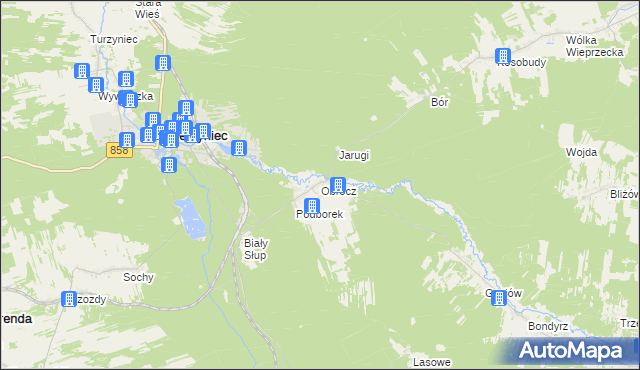
Task: Click the Sochy village label
Action: coord(138,277)
